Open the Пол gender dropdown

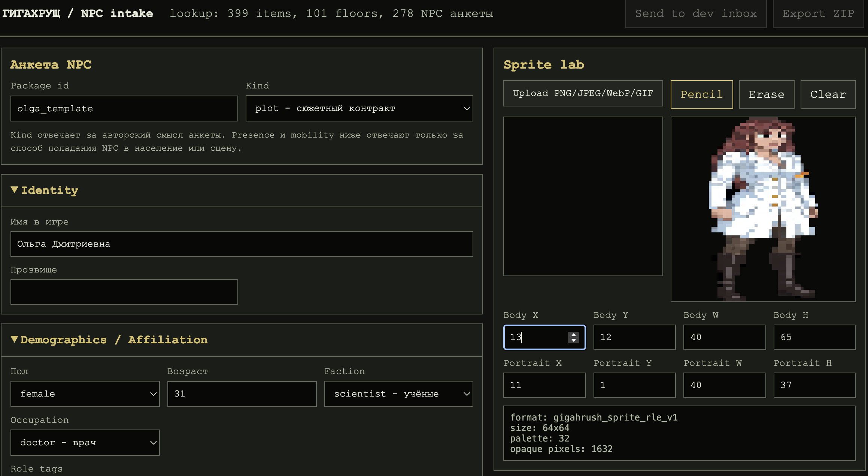pyautogui.click(x=85, y=394)
